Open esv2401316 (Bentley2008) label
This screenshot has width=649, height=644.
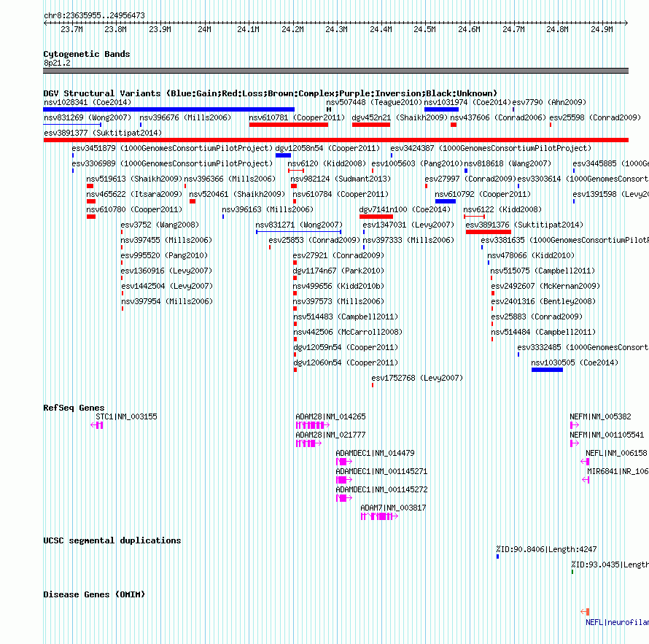(x=543, y=301)
